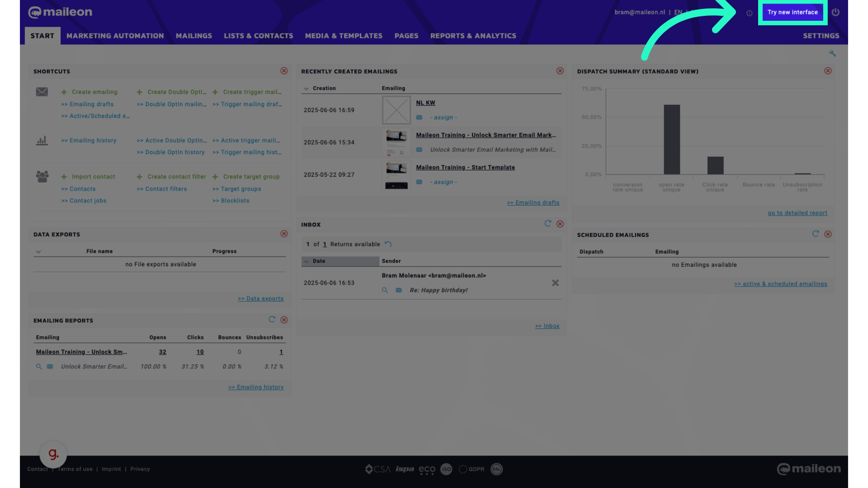Close the Data Exports widget

284,234
